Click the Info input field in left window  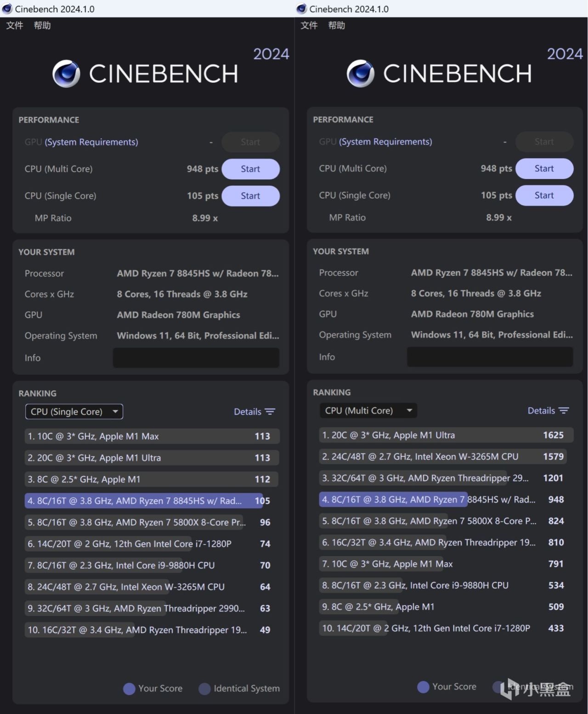pos(196,358)
